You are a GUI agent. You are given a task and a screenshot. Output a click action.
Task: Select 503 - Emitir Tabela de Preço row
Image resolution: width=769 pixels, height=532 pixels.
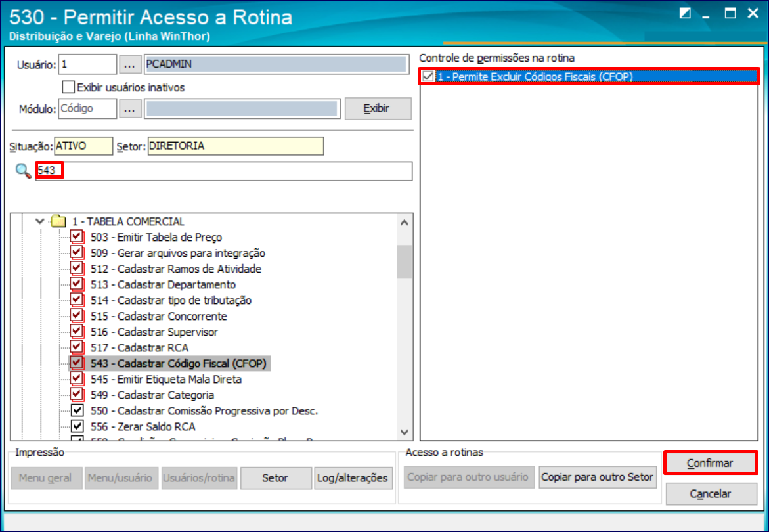click(x=156, y=237)
